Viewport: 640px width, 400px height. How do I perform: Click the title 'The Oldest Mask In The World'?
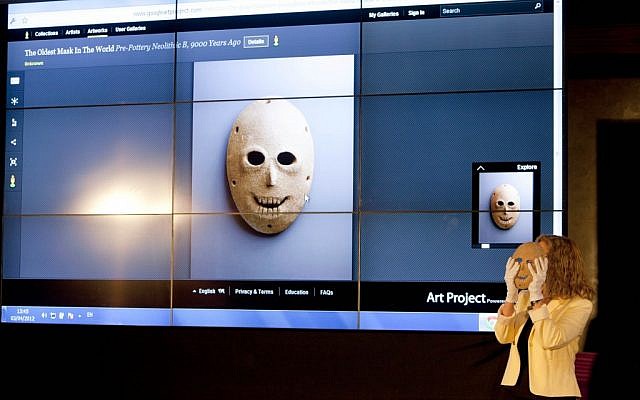click(x=69, y=51)
